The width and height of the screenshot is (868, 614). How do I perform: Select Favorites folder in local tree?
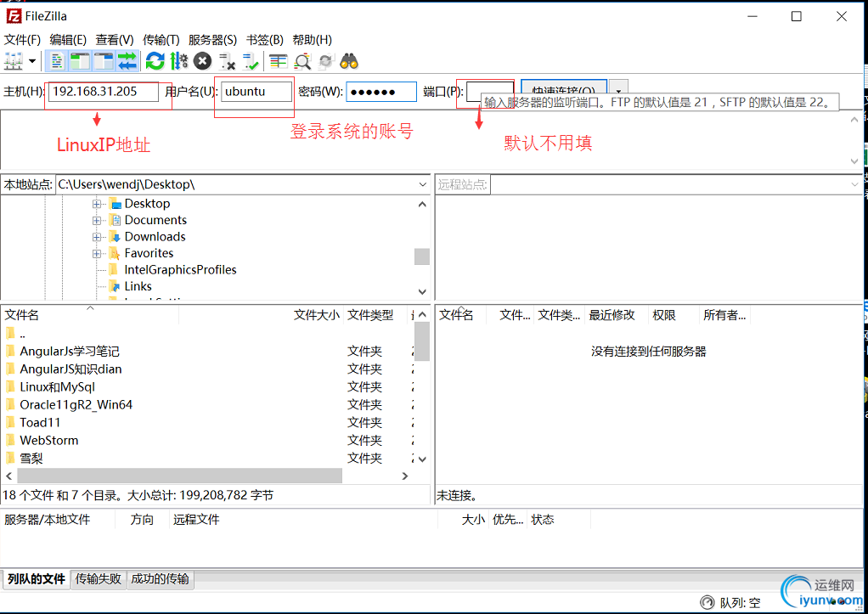coord(149,254)
